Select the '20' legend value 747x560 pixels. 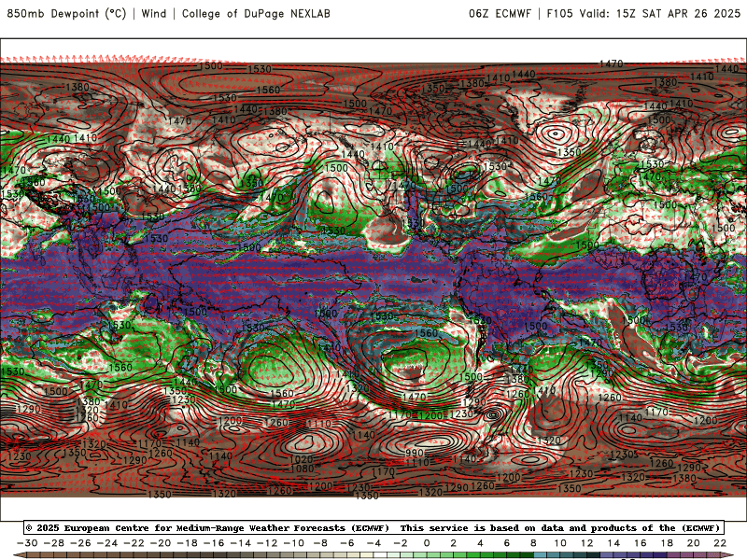(x=694, y=543)
